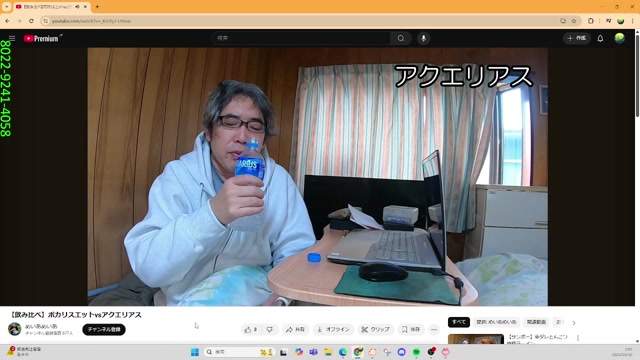Open the YouTube hamburger guide menu
The image size is (640, 360).
[x=12, y=38]
